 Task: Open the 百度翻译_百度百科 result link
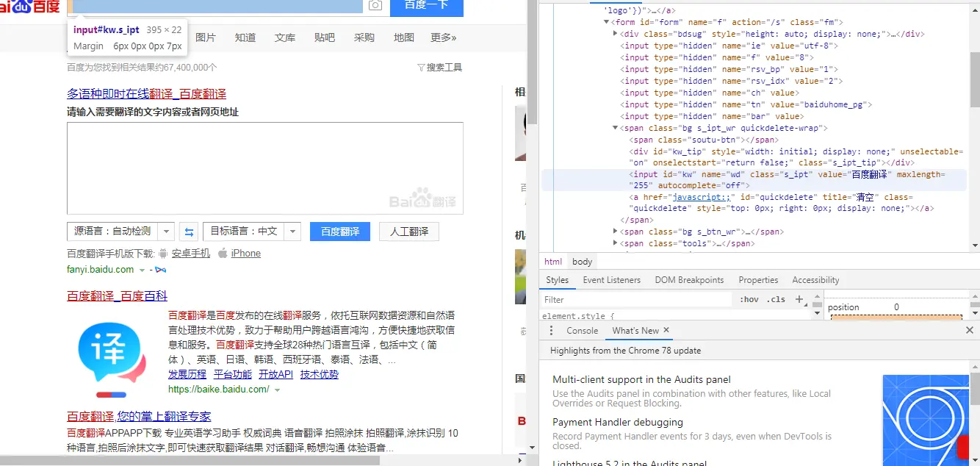117,296
